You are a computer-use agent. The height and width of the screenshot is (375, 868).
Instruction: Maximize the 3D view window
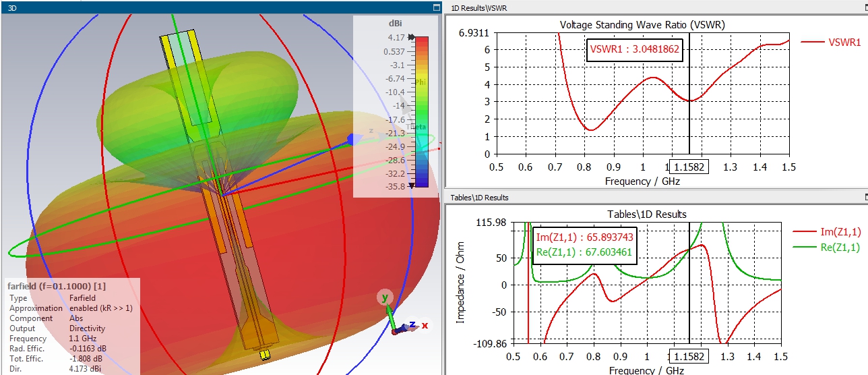click(436, 7)
